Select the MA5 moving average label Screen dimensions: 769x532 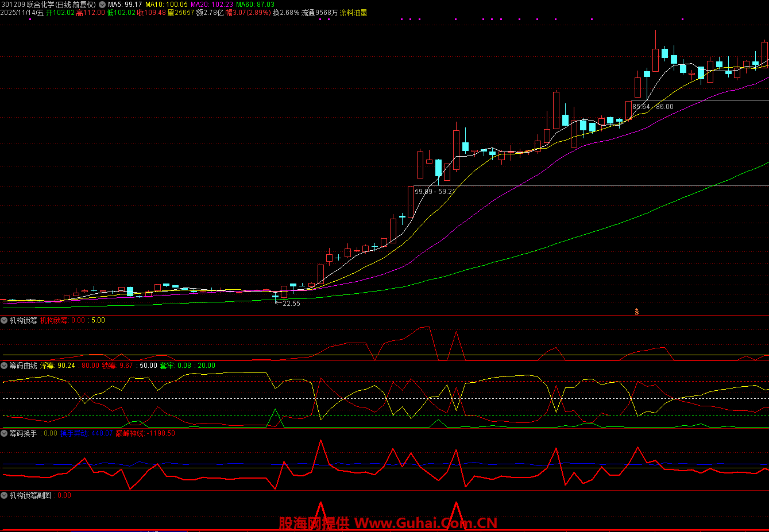(x=125, y=5)
